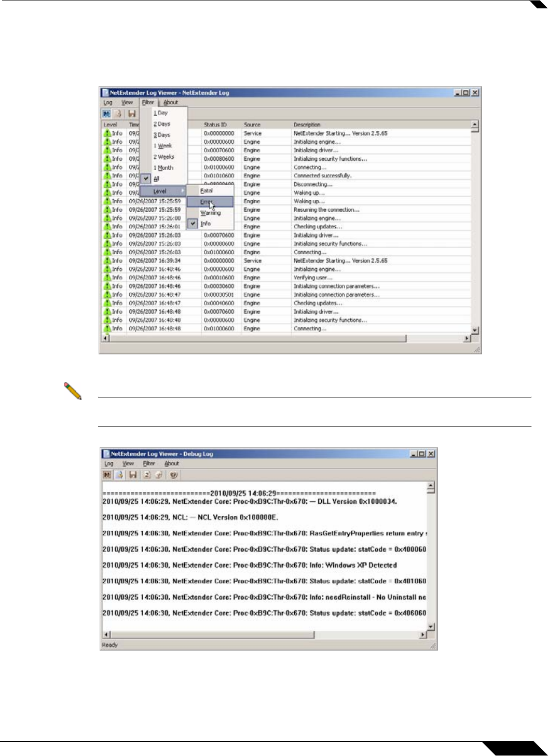The width and height of the screenshot is (548, 756).
Task: Open View menu in Debug Log window
Action: (x=128, y=463)
